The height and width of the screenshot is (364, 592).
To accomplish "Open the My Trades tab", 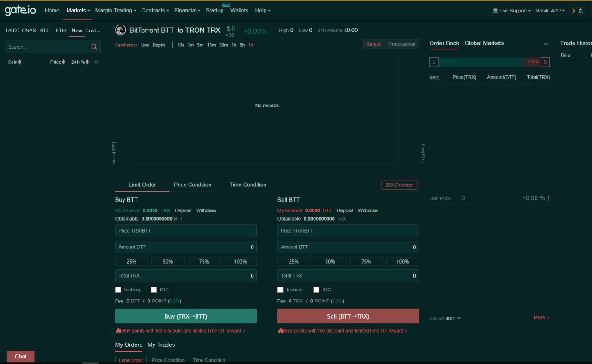I will point(161,345).
